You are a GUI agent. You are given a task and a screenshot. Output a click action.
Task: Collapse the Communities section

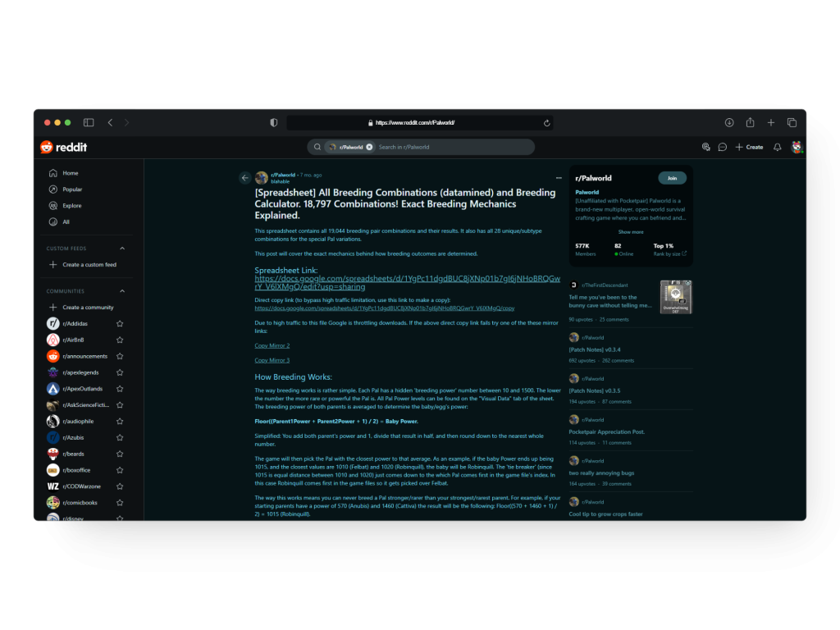coord(122,291)
